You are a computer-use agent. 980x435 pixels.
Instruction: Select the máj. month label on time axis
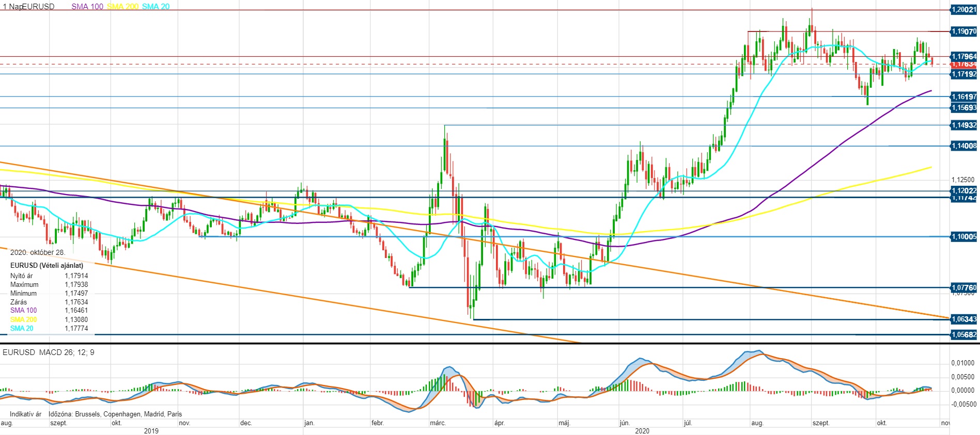(x=564, y=423)
